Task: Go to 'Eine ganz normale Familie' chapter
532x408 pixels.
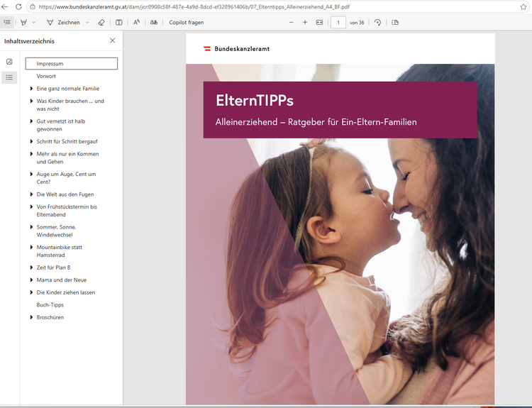Action: (68, 89)
